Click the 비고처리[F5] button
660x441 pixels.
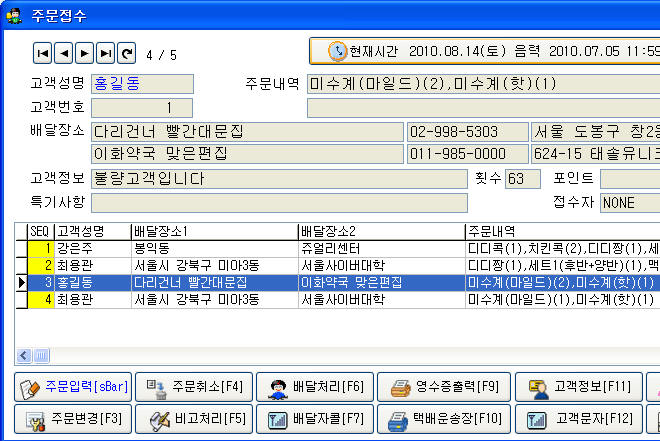point(194,419)
